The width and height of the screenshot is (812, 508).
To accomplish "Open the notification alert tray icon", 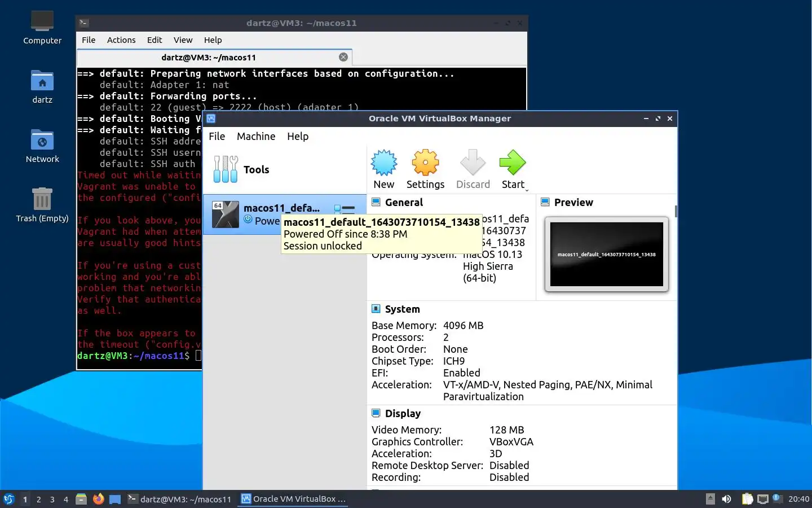I will click(x=776, y=498).
